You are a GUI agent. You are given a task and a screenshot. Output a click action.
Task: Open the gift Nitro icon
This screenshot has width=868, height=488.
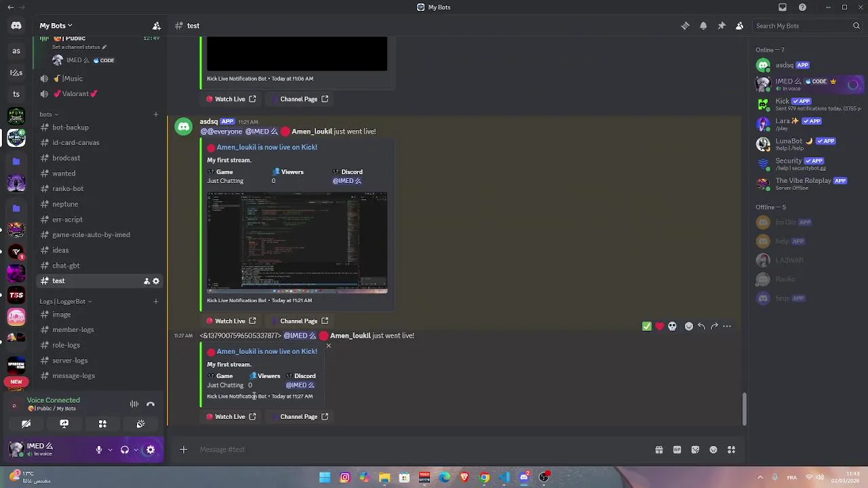tap(658, 449)
